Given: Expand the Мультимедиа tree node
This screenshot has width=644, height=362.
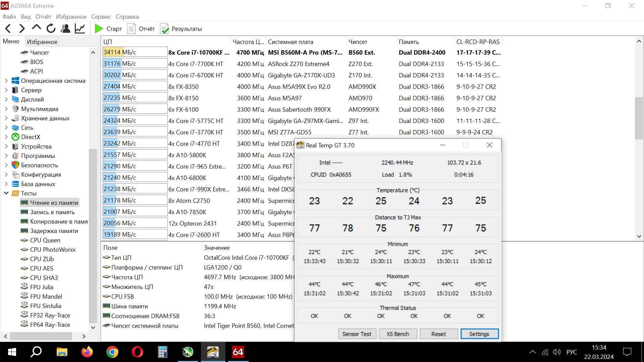Looking at the screenshot, I should coord(6,109).
